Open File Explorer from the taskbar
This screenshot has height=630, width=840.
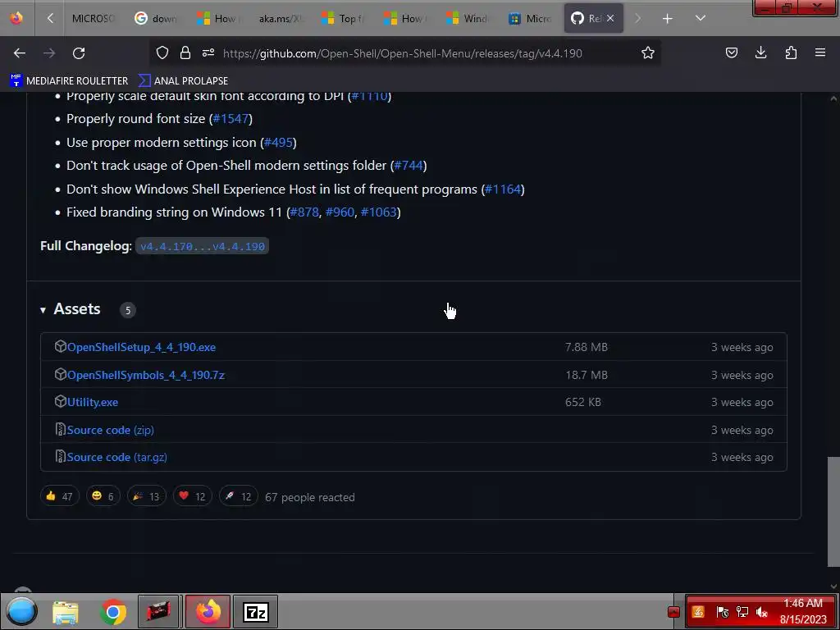click(66, 612)
